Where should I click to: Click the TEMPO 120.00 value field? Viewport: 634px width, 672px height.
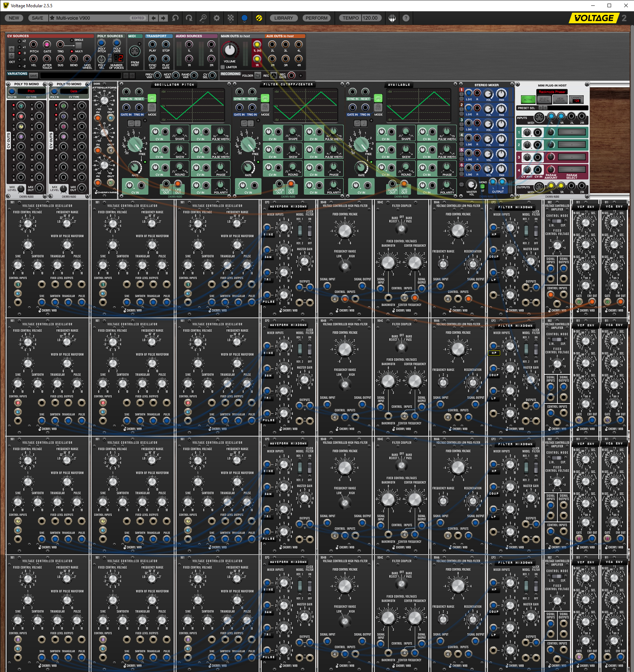[371, 18]
